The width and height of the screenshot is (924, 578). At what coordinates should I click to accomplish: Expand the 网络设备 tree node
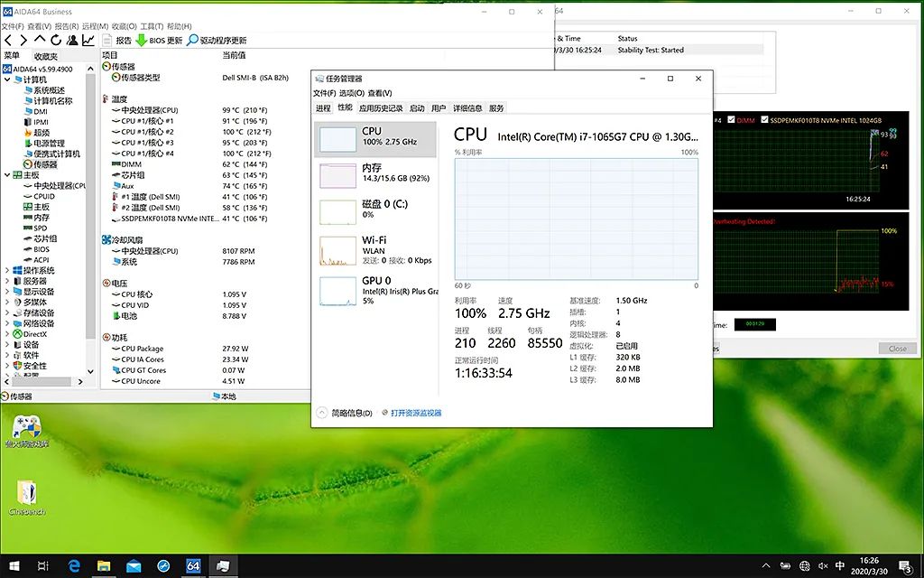click(7, 324)
